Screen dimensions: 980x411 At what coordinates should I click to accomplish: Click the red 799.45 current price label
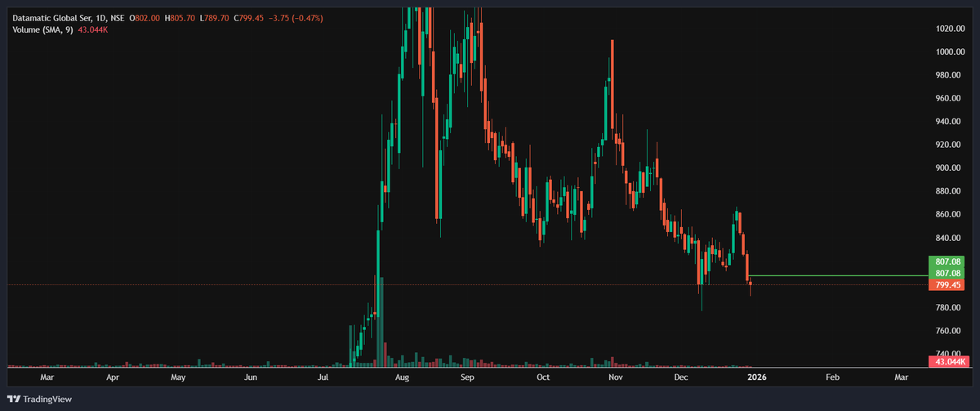pos(947,285)
